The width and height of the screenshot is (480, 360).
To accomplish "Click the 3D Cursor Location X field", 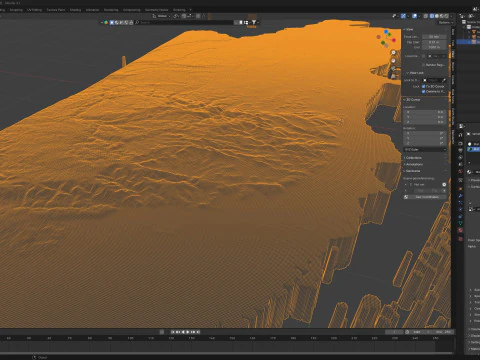I will pos(425,112).
